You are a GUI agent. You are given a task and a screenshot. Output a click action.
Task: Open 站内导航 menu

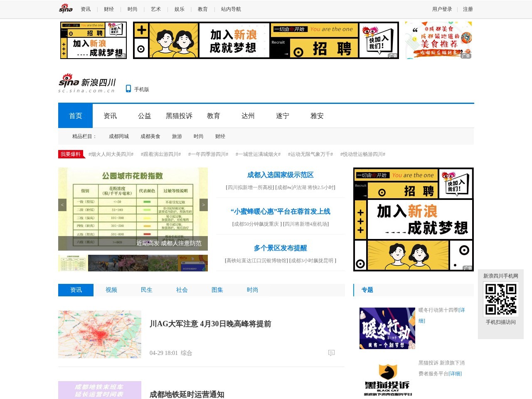pyautogui.click(x=231, y=9)
